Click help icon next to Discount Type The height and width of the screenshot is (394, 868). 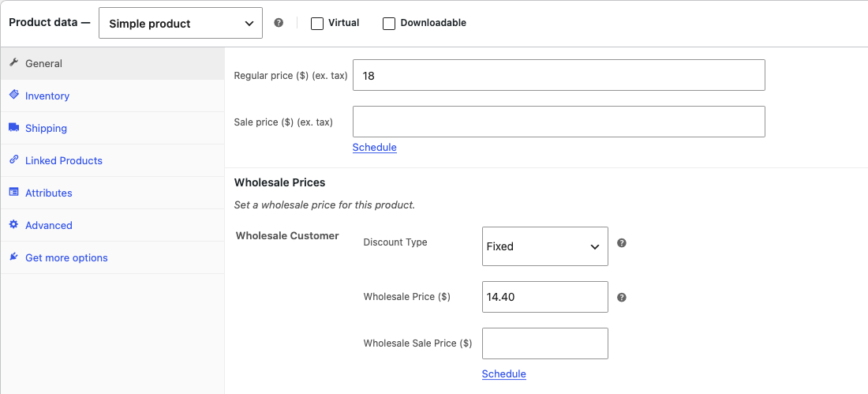point(622,242)
